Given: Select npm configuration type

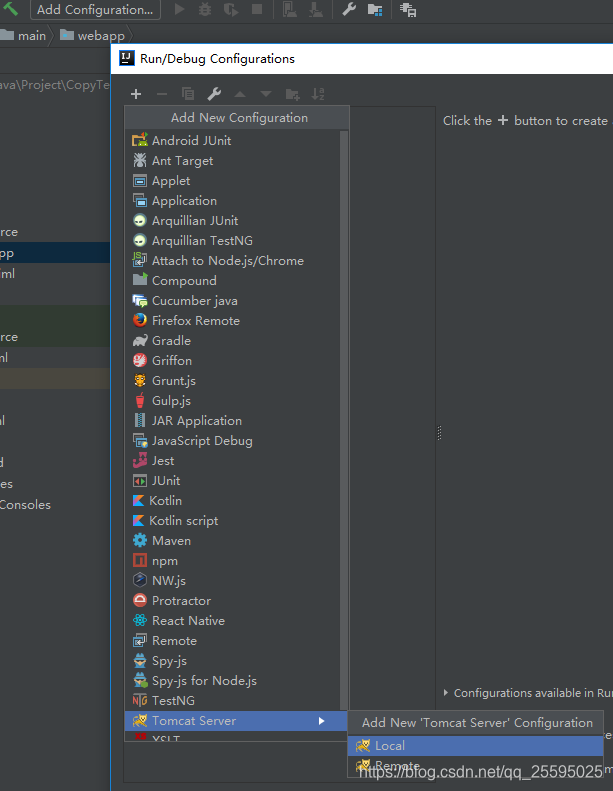Looking at the screenshot, I should point(236,560).
